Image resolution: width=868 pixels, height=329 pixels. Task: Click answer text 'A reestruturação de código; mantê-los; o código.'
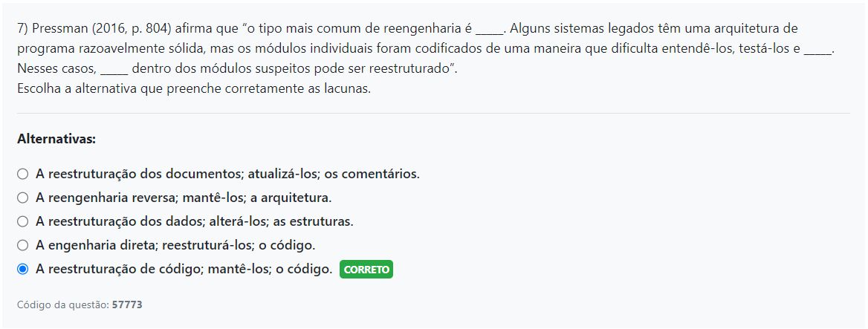point(184,269)
